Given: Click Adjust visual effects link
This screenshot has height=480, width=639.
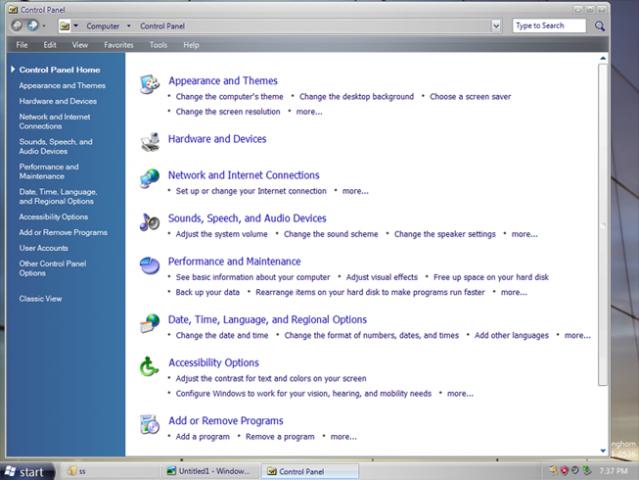Looking at the screenshot, I should 382,277.
